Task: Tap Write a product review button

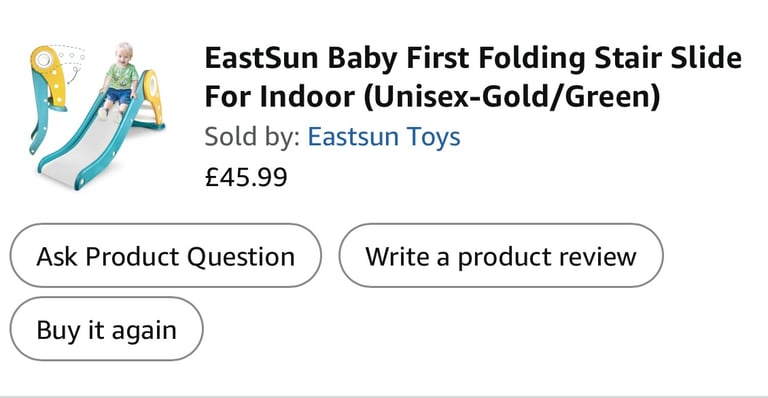Action: click(x=501, y=256)
